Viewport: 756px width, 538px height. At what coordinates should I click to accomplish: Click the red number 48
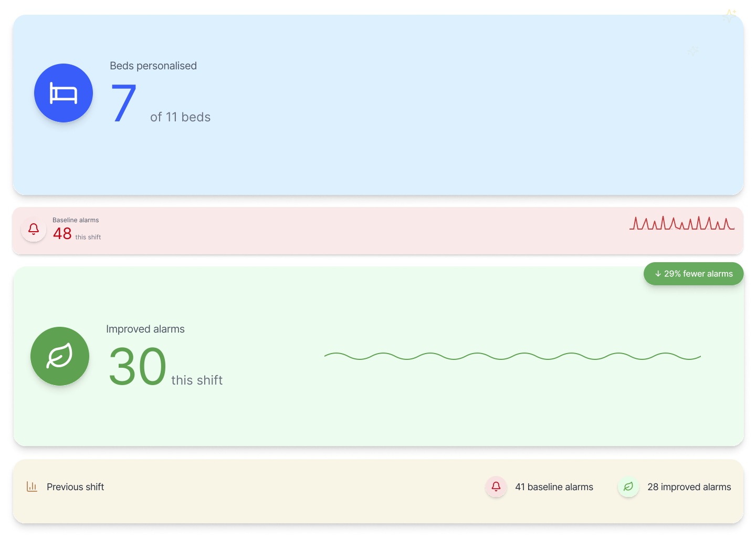(62, 233)
